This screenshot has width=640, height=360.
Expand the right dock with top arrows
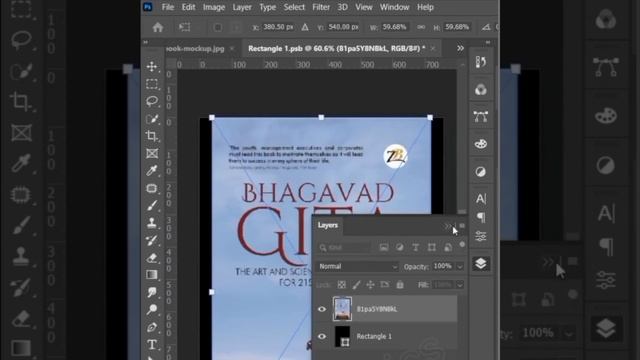[488, 42]
